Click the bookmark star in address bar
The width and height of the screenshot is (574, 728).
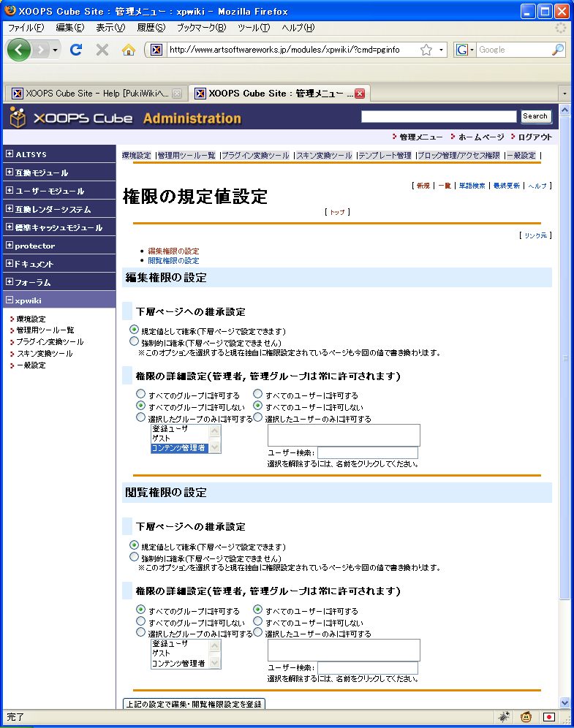(x=426, y=50)
